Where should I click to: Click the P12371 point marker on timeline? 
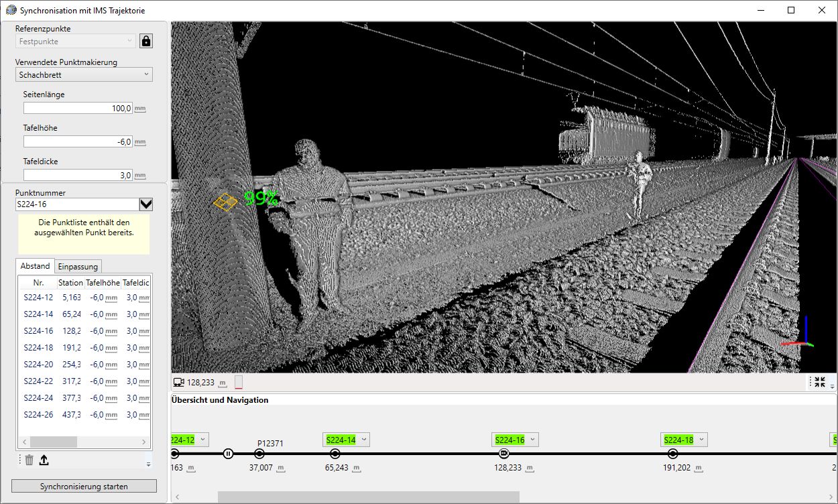(259, 454)
